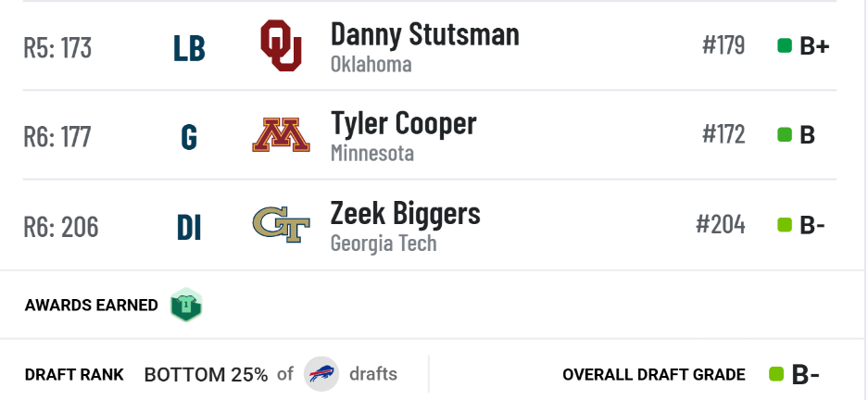
Task: Click the green square beside grade B
Action: [x=785, y=134]
